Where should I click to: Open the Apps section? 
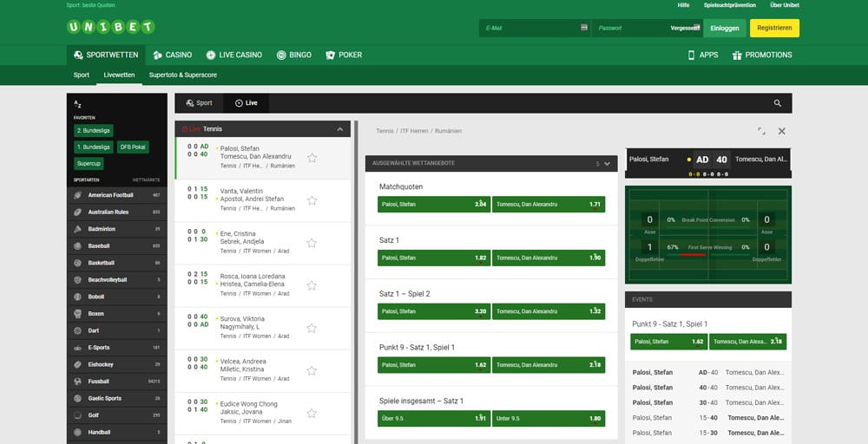[x=702, y=55]
